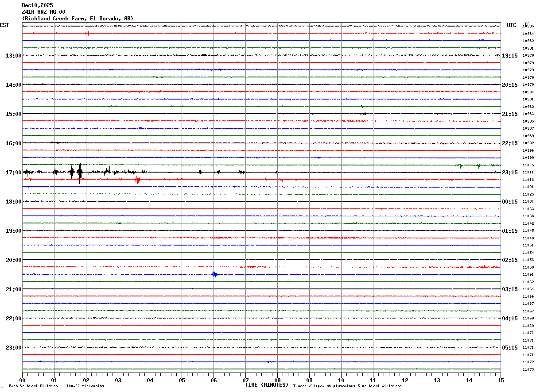Click the 21:15 UTC time label
Image resolution: width=536 pixels, height=392 pixels.
510,114
